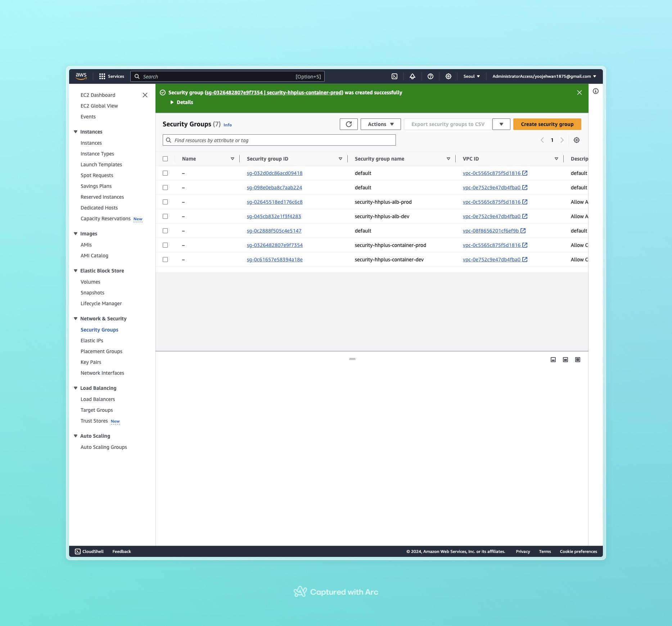Open the Actions dropdown
Image resolution: width=672 pixels, height=626 pixels.
point(380,124)
